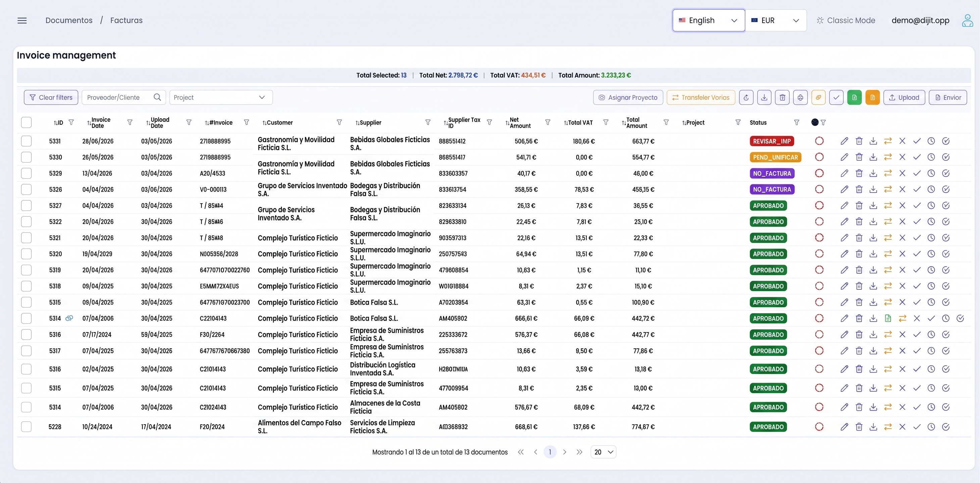Check the row checkbox for invoice 5228
This screenshot has height=483, width=980.
point(26,427)
